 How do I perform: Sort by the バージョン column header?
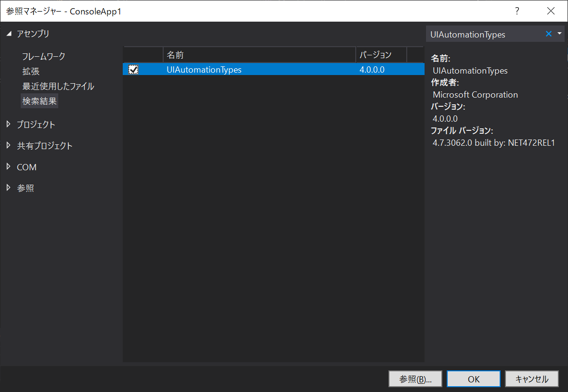[x=380, y=55]
